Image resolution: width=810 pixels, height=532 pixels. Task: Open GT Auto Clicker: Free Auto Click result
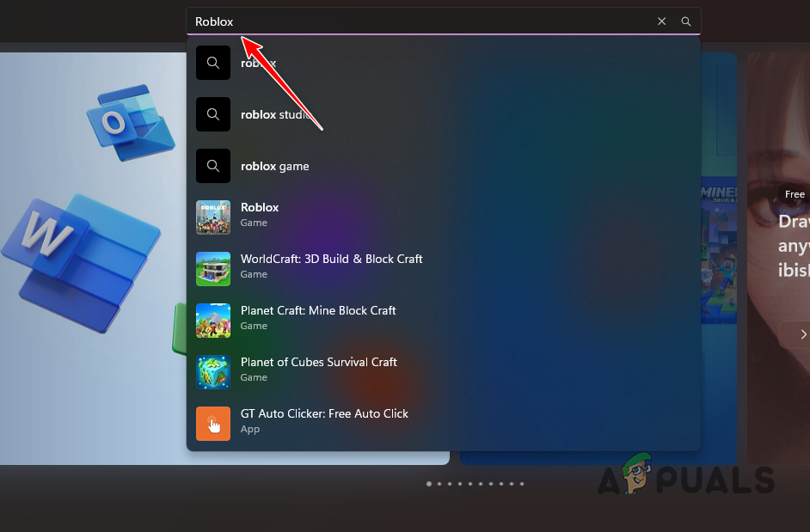(x=443, y=424)
